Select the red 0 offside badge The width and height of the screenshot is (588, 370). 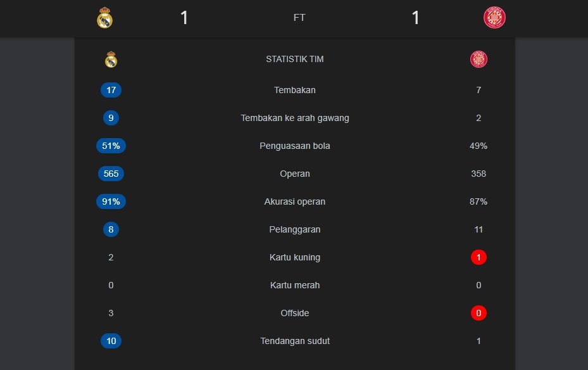[479, 313]
